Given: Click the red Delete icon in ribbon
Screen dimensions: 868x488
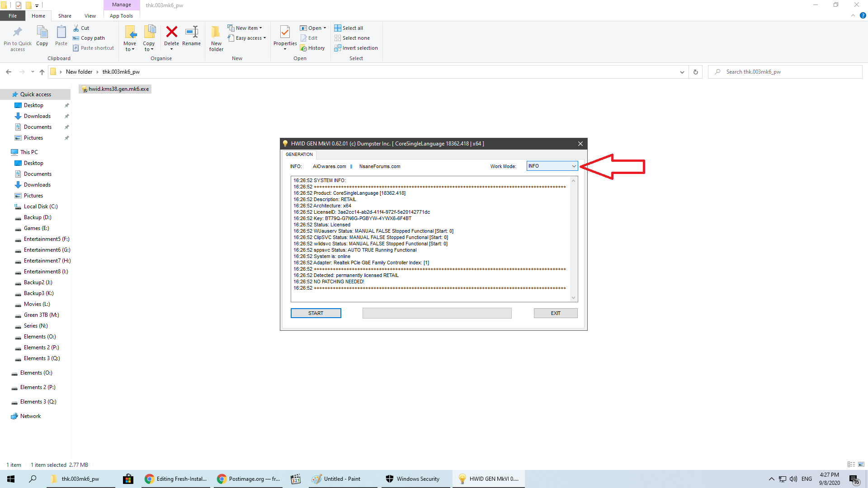Looking at the screenshot, I should point(171,32).
